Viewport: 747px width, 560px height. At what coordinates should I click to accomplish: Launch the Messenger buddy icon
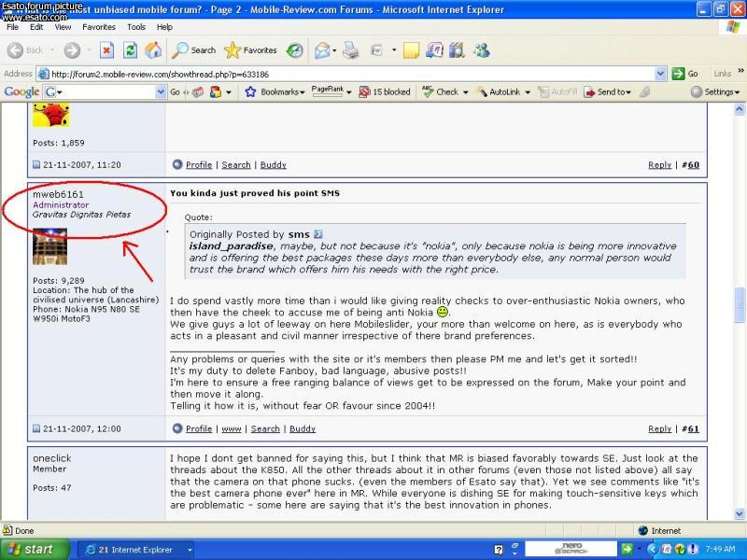point(482,50)
